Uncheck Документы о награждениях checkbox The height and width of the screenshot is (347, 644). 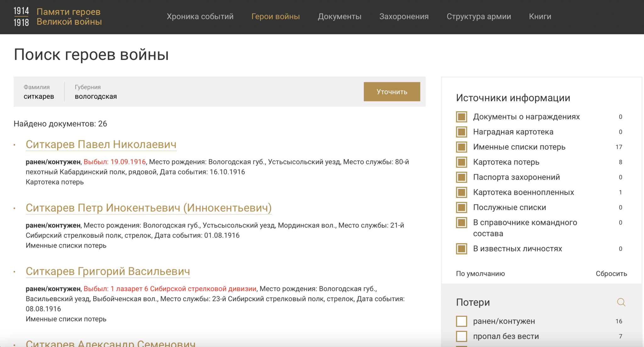[461, 117]
